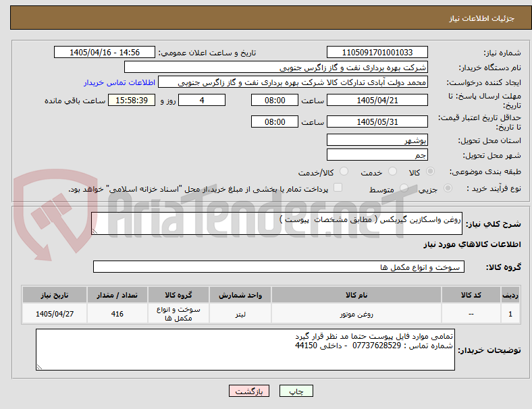Click the روغن موتور item name cell
This screenshot has width=532, height=409.
(356, 314)
